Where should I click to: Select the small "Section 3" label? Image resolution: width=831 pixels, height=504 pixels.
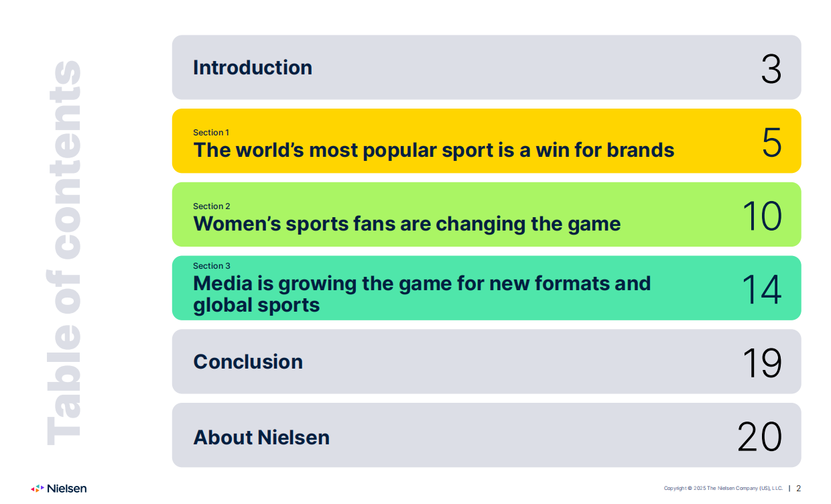point(211,266)
